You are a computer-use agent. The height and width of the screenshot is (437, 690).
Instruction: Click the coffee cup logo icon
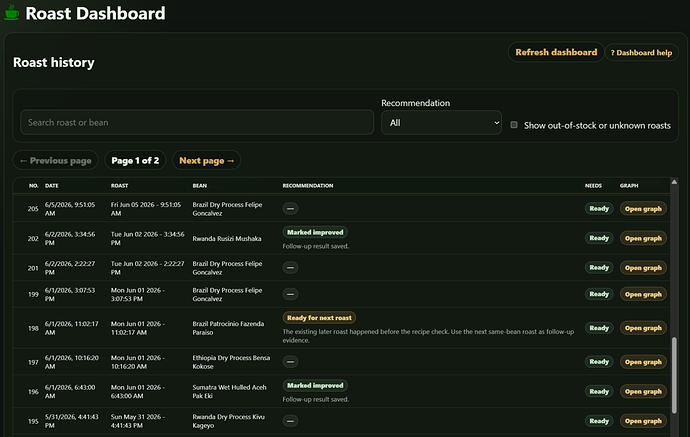[11, 12]
